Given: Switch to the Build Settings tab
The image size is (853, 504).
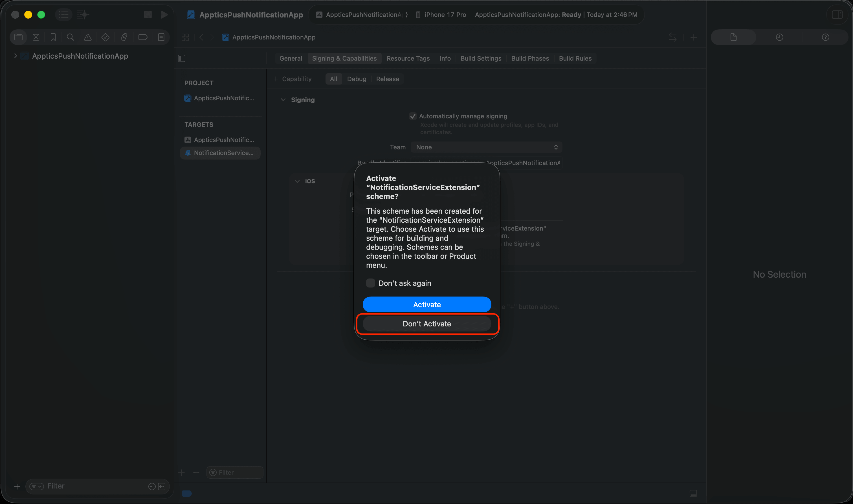Looking at the screenshot, I should click(x=481, y=58).
